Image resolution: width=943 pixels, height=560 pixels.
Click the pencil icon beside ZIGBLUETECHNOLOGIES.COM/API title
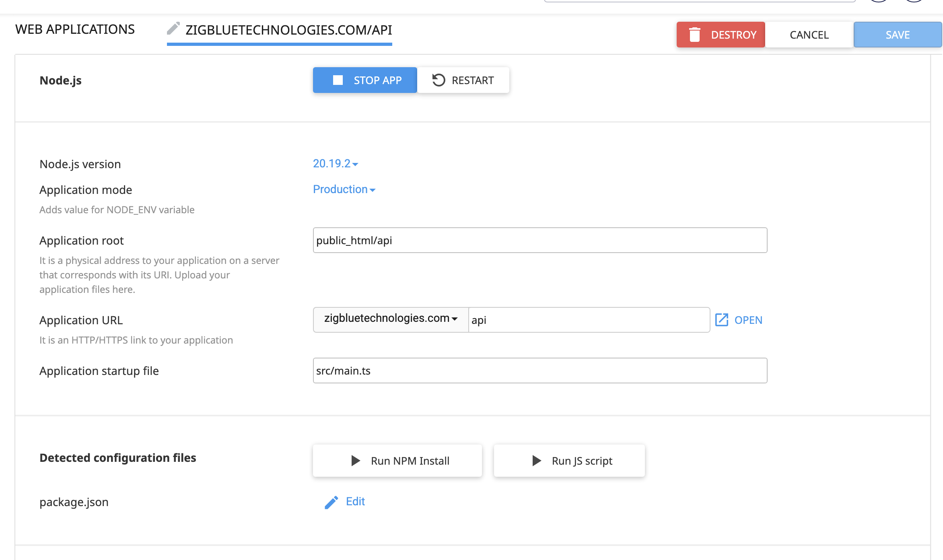pos(173,29)
